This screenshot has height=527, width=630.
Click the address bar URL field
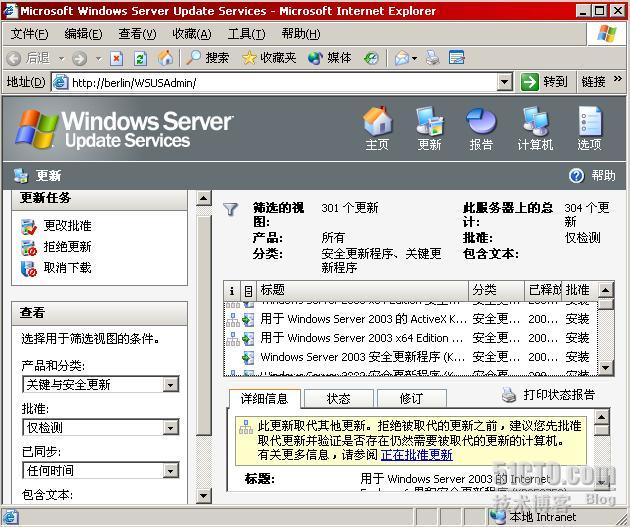pyautogui.click(x=283, y=83)
